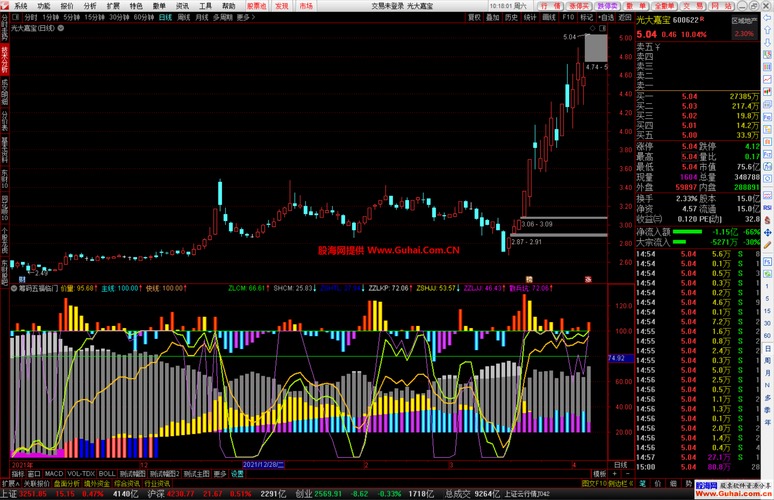Click the panel layout icon beside the diamond

coord(603,28)
